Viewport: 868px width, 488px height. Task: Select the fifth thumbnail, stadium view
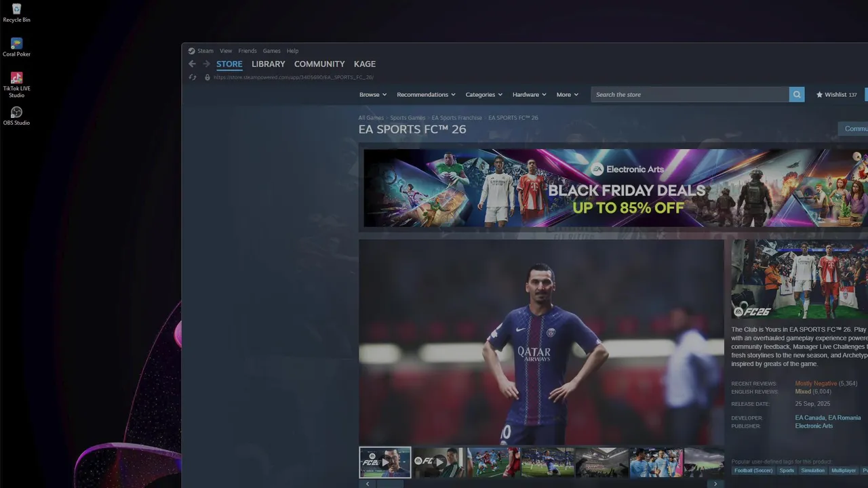click(601, 462)
